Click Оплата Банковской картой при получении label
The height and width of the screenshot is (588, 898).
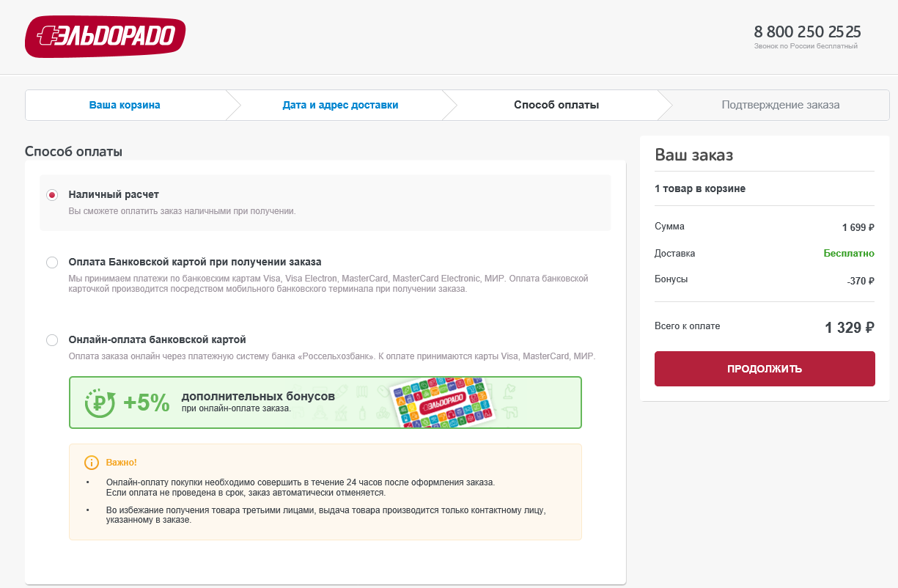point(195,262)
